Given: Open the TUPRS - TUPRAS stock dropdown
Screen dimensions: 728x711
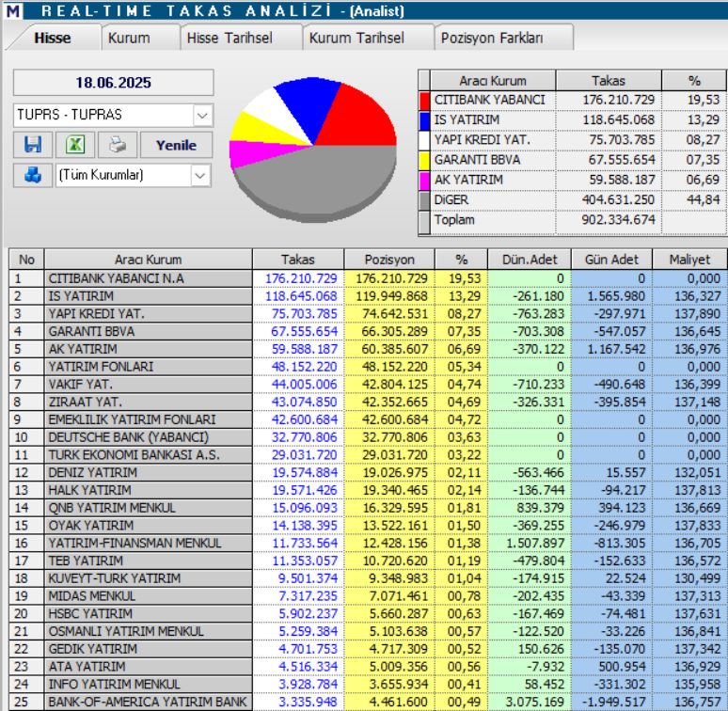Looking at the screenshot, I should [202, 115].
